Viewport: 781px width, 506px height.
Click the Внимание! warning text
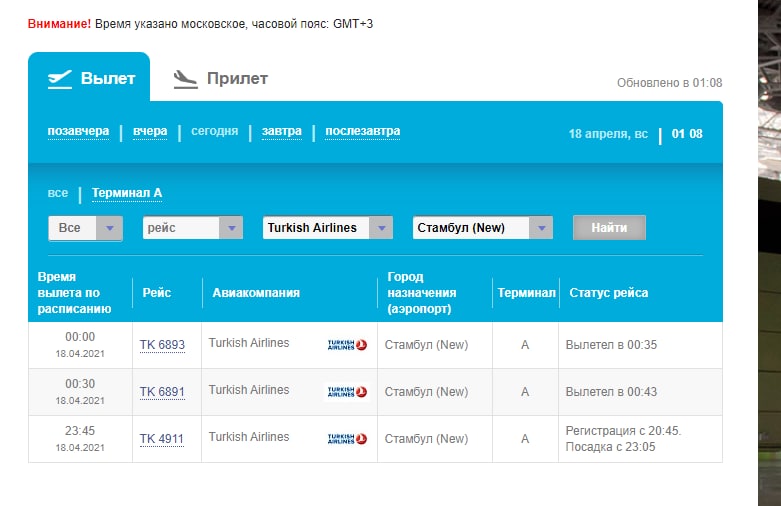59,23
